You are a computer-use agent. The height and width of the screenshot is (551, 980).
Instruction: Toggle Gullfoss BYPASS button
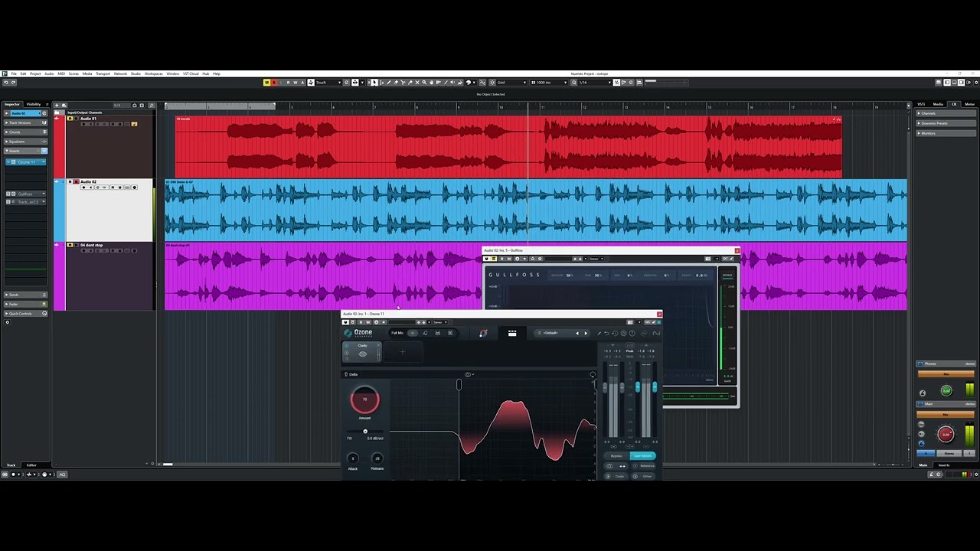(x=727, y=275)
